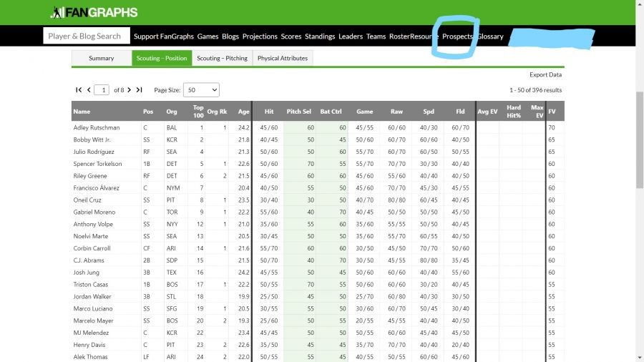Click Julio Rodriguez player link
The width and height of the screenshot is (644, 362).
(x=93, y=152)
